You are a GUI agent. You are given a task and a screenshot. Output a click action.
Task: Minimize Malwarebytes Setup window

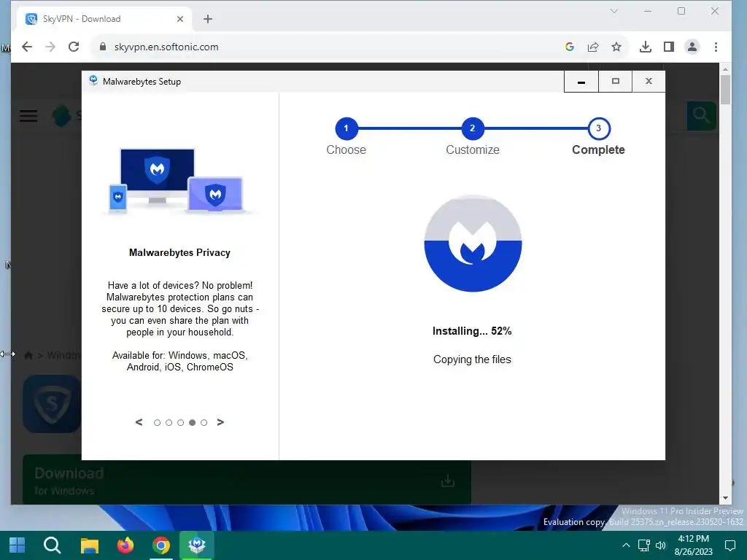[x=581, y=82]
